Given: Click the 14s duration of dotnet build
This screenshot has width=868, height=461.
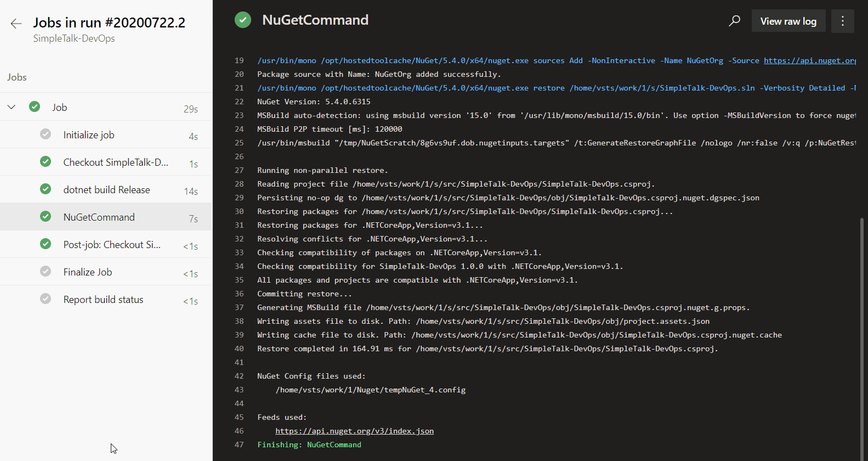Looking at the screenshot, I should (191, 192).
